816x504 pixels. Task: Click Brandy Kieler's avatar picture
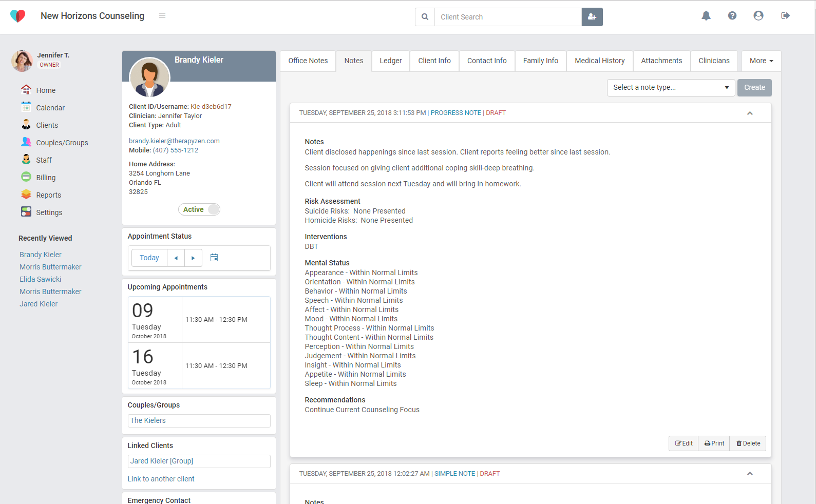point(149,77)
